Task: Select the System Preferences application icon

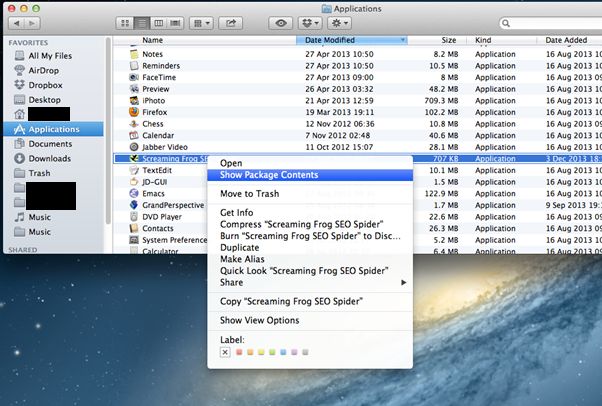Action: coord(134,240)
